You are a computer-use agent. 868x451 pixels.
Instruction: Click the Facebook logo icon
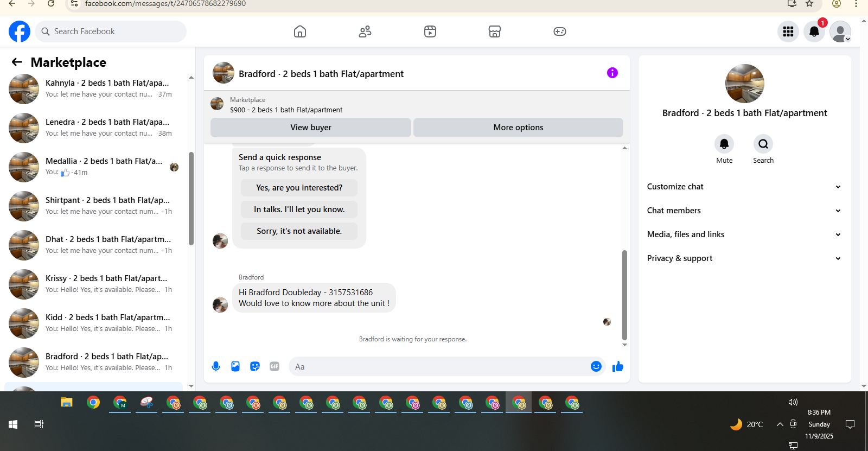click(x=20, y=31)
